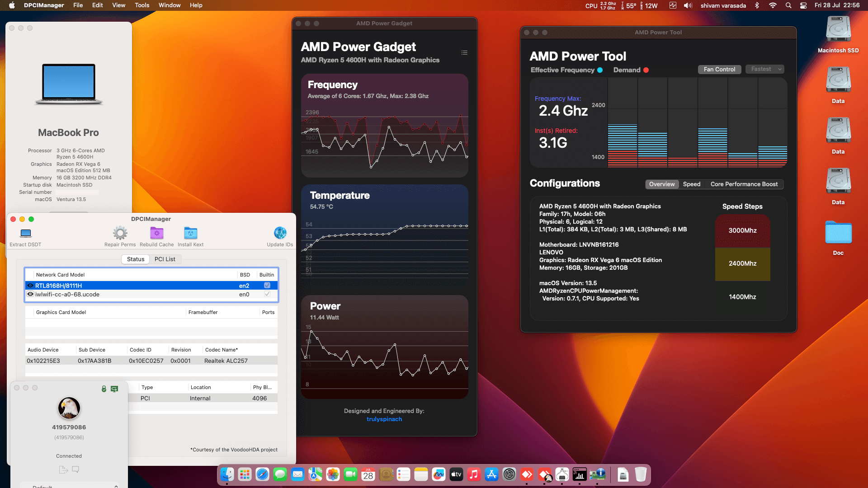Image resolution: width=868 pixels, height=488 pixels.
Task: Open the Bluetooth menu in the menu bar
Action: pos(757,5)
